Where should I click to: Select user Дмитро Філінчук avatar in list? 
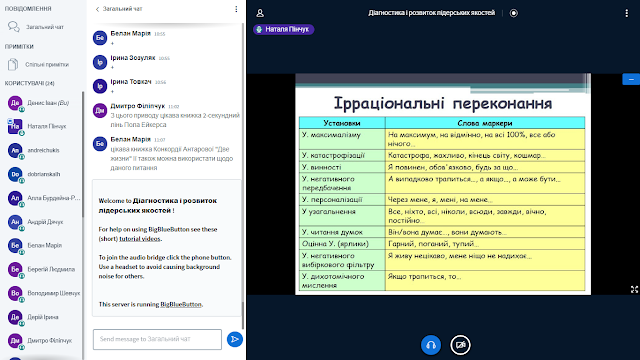point(15,340)
